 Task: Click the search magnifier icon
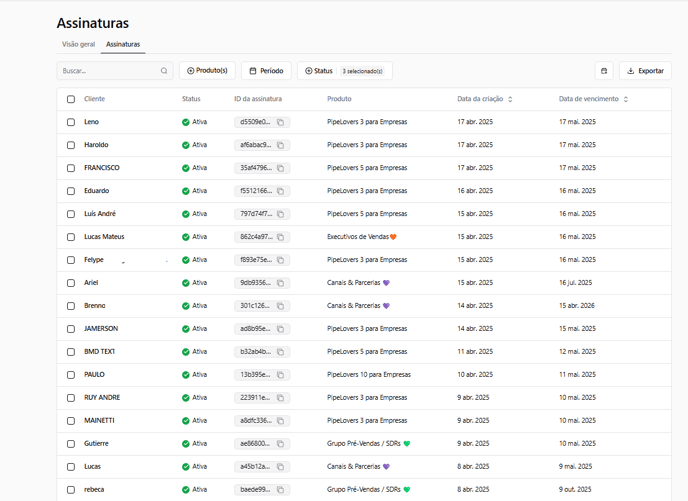tap(164, 71)
